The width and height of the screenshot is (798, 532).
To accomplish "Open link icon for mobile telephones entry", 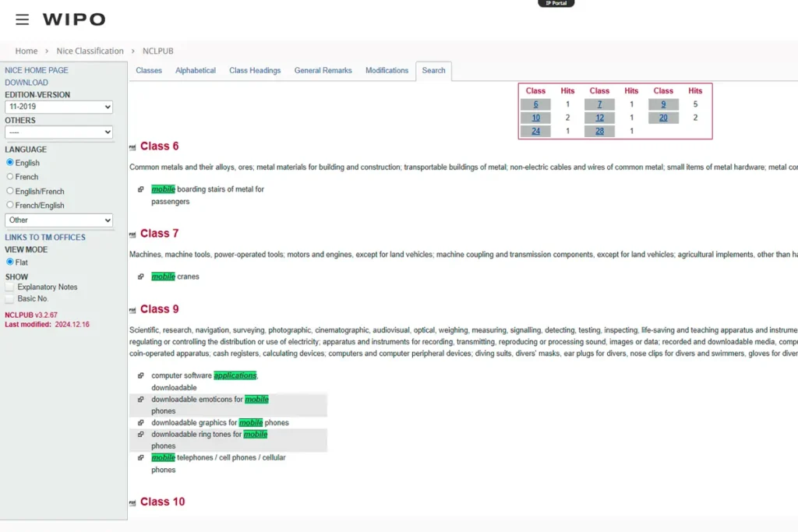I will (x=141, y=458).
